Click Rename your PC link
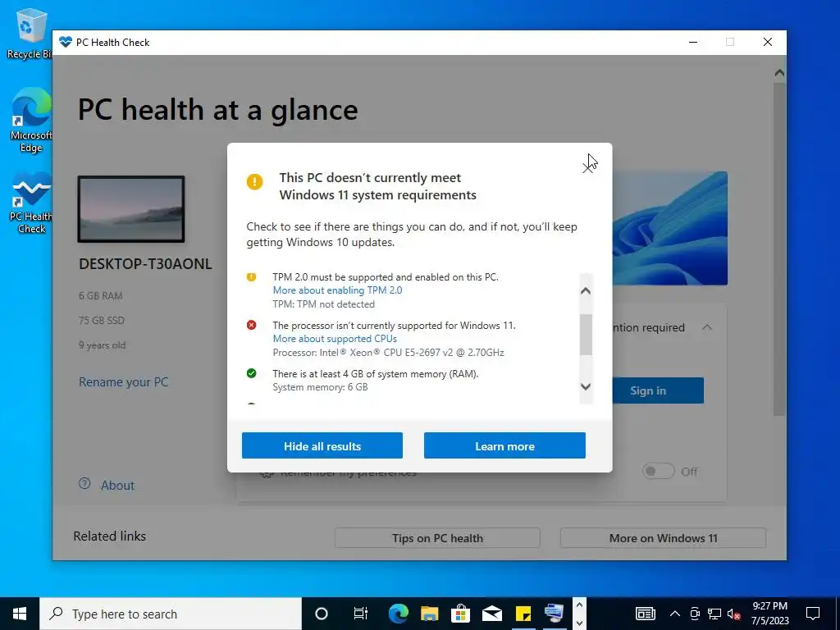Image resolution: width=840 pixels, height=630 pixels. (124, 382)
